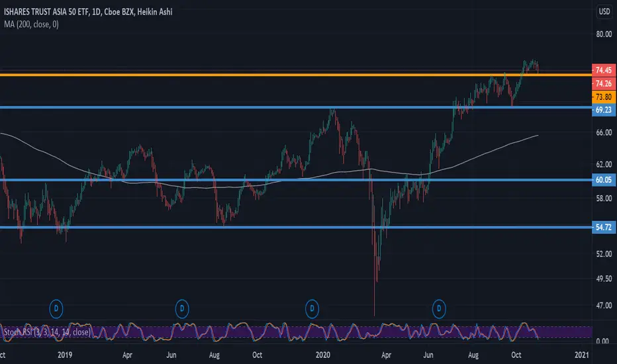Select the Stoch RSI indicator label
617x364 pixels.
47,332
